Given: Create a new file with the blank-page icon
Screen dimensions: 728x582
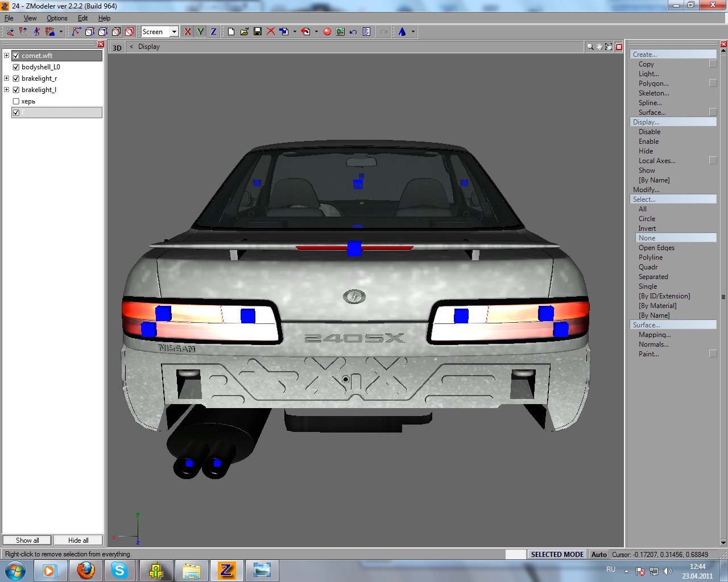Looking at the screenshot, I should click(231, 32).
